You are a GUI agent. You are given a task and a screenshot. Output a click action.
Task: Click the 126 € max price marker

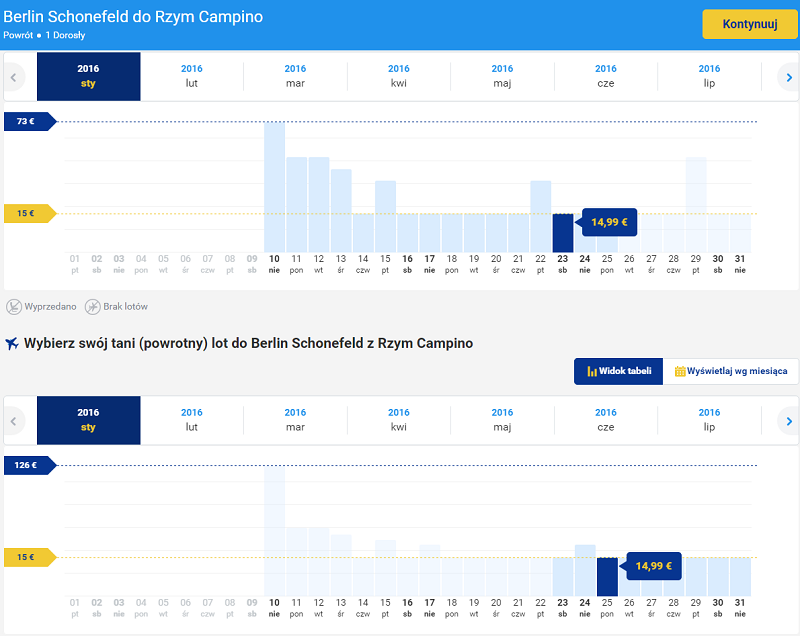pos(30,465)
